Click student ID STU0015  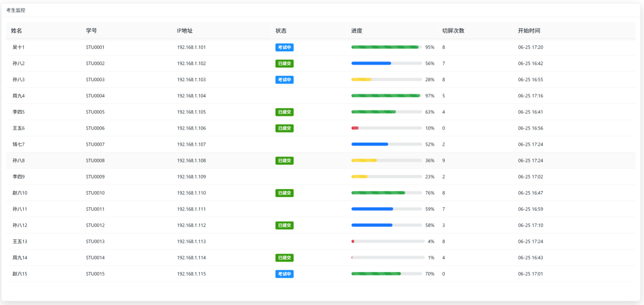[x=95, y=274]
